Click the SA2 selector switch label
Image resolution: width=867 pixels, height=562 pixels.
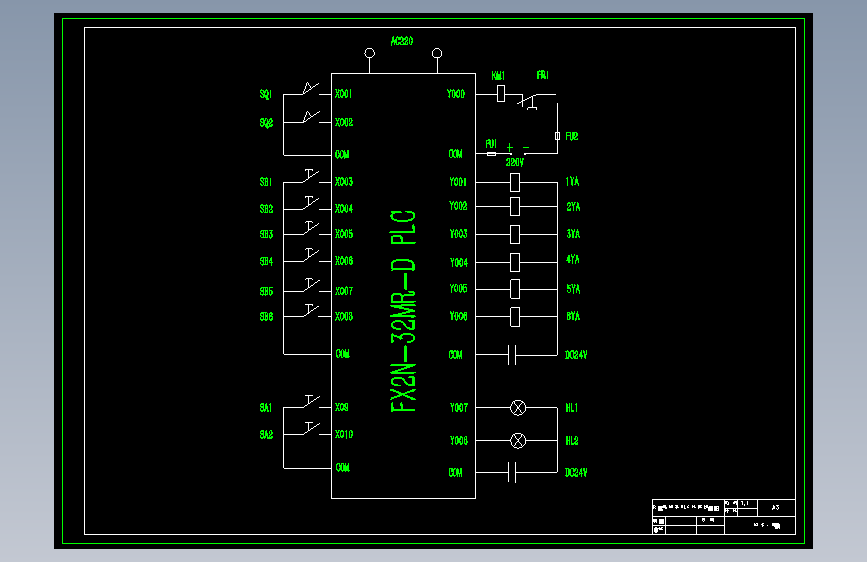click(267, 435)
